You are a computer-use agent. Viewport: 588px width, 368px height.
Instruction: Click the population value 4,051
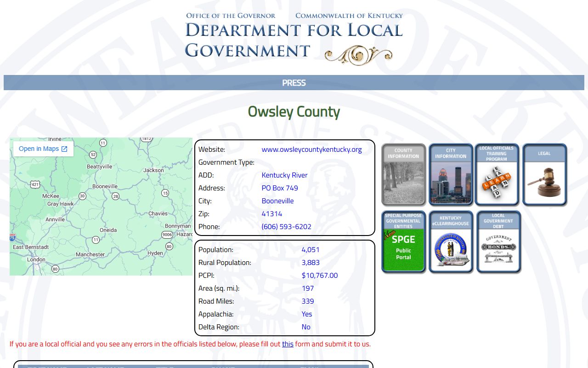[311, 250]
